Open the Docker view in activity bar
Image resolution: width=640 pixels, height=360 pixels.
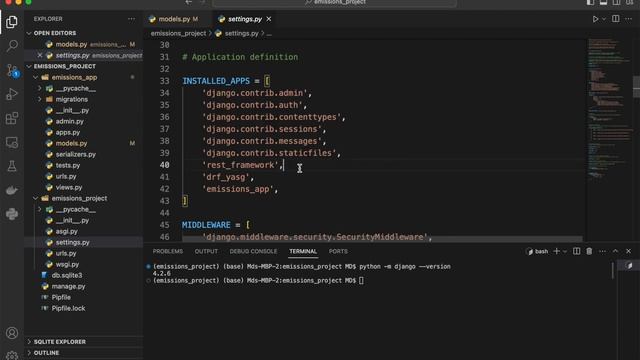(x=12, y=190)
